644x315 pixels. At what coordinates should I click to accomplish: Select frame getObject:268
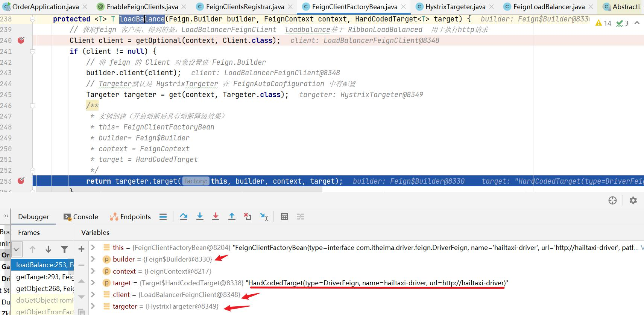coord(43,289)
